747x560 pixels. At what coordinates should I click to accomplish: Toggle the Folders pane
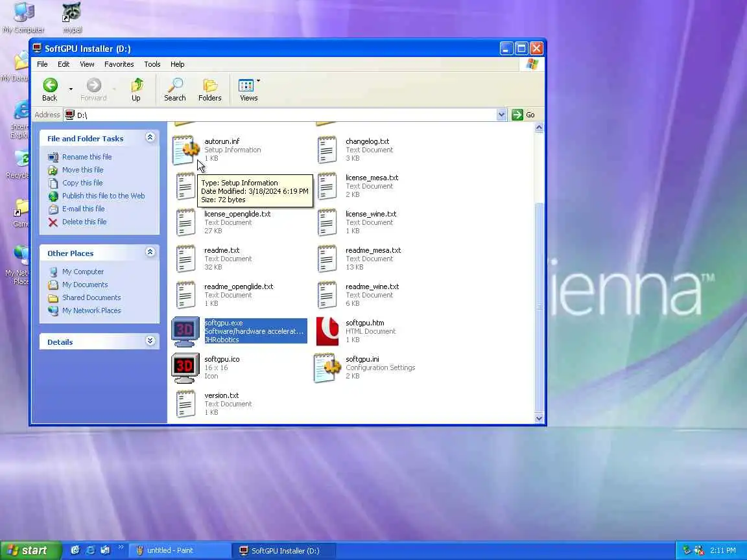(209, 89)
